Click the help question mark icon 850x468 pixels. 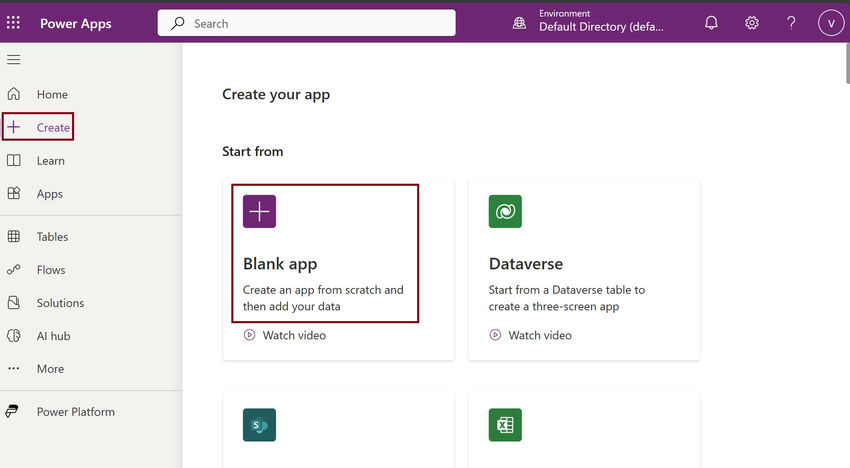coord(791,23)
